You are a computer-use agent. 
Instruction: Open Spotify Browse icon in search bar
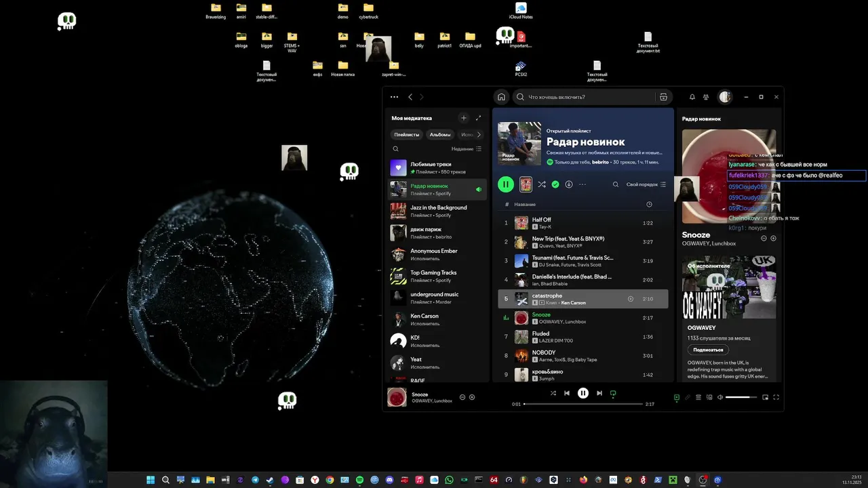[663, 97]
